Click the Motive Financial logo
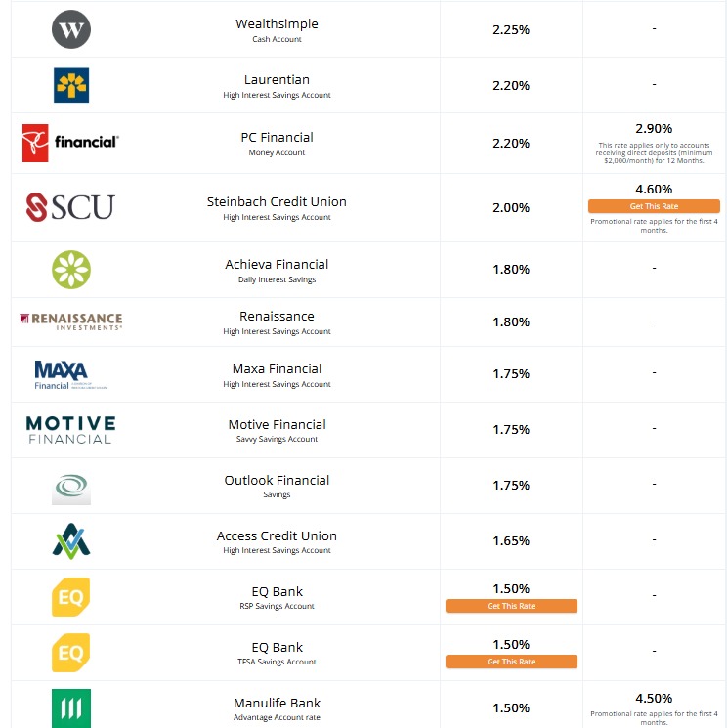The image size is (727, 728). (71, 429)
